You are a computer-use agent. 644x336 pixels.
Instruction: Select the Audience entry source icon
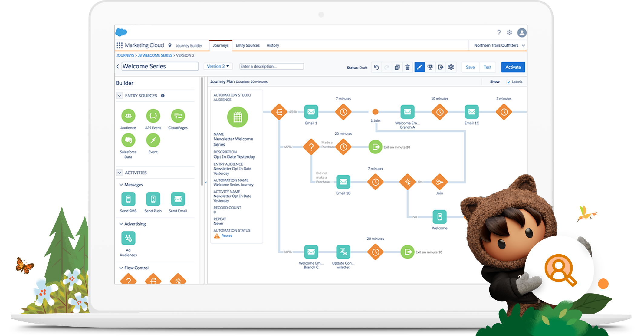(x=128, y=116)
